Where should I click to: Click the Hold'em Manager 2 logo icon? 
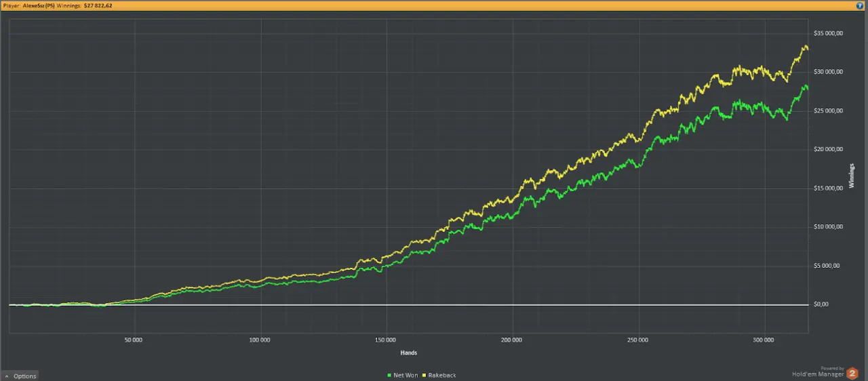[x=852, y=374]
